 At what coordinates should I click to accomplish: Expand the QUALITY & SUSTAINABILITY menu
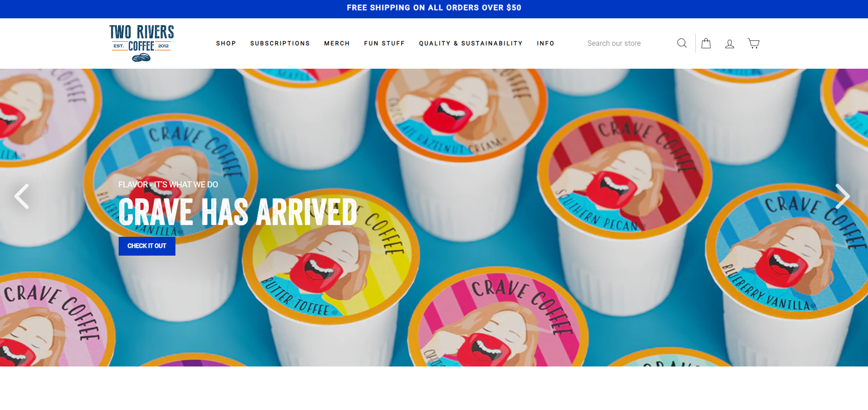click(x=470, y=44)
